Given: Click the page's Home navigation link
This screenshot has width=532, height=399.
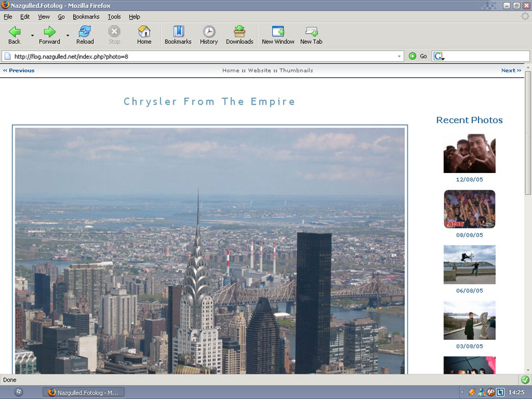Looking at the screenshot, I should (231, 70).
